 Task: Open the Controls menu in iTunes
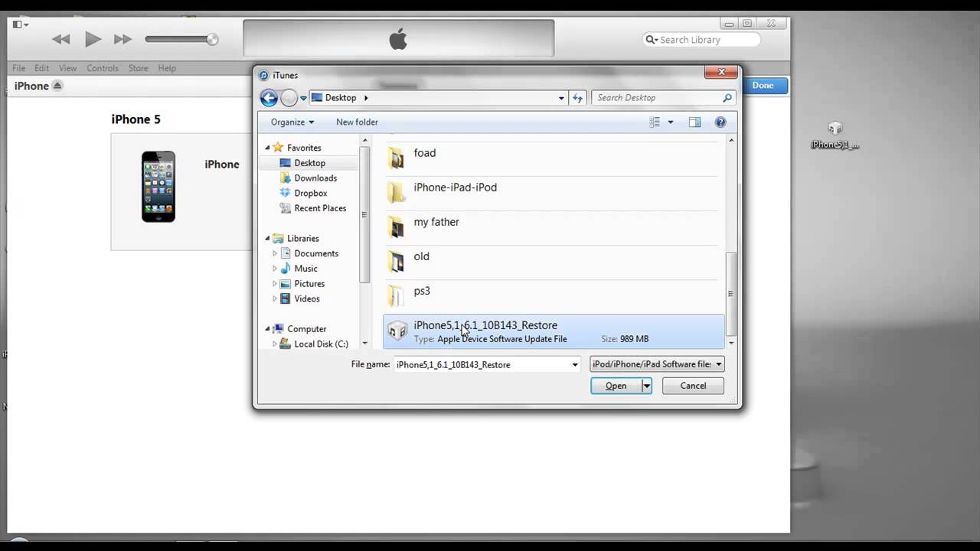(103, 68)
